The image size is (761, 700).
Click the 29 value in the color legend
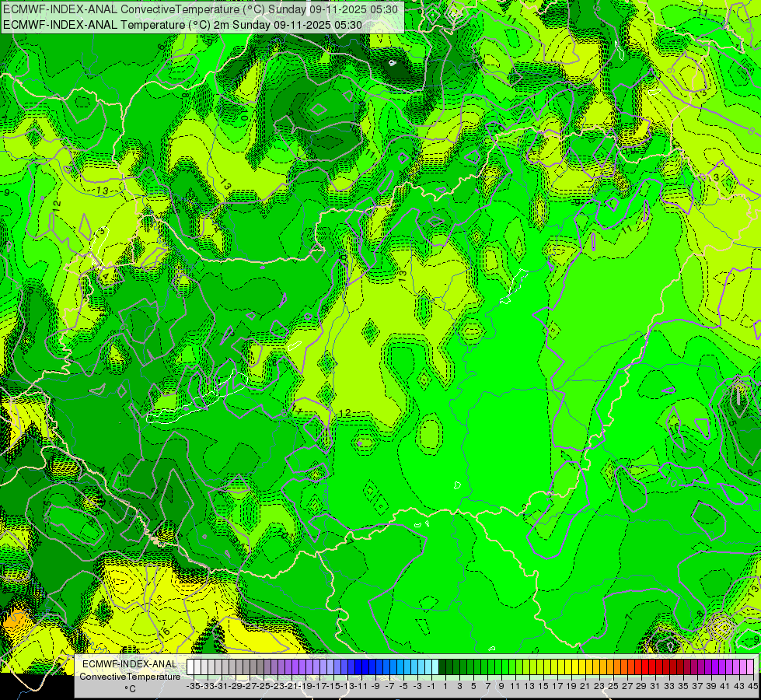641,686
